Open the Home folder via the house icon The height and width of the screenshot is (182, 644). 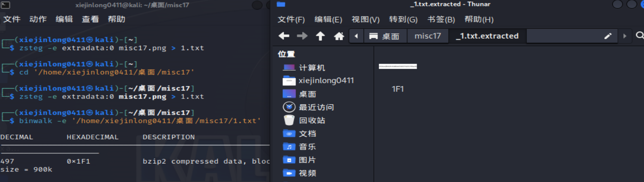click(x=339, y=36)
